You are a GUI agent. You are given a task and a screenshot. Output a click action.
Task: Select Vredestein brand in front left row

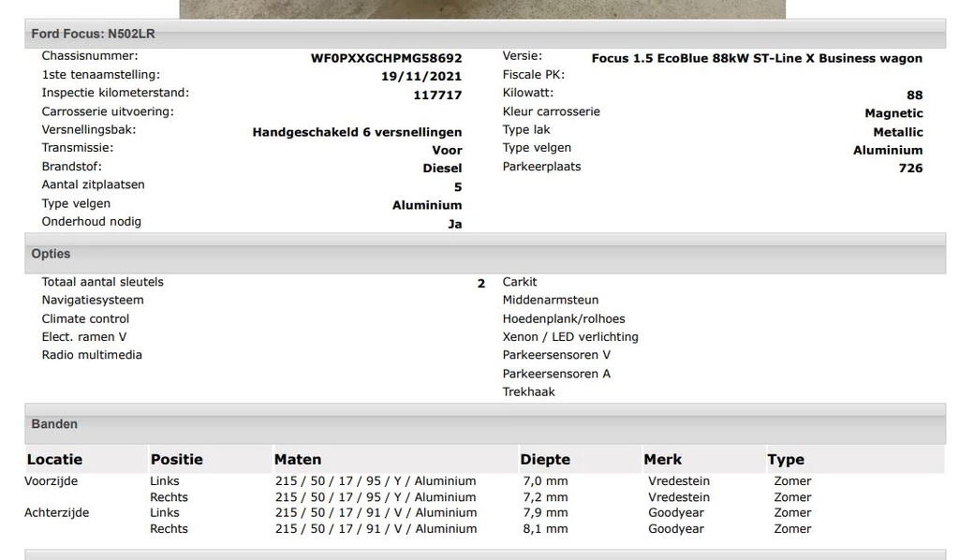[679, 481]
